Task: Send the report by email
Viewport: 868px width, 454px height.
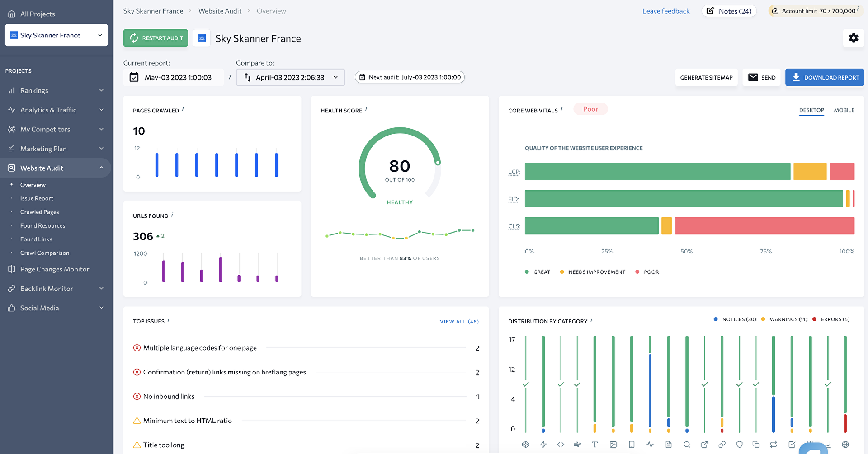Action: pyautogui.click(x=762, y=77)
